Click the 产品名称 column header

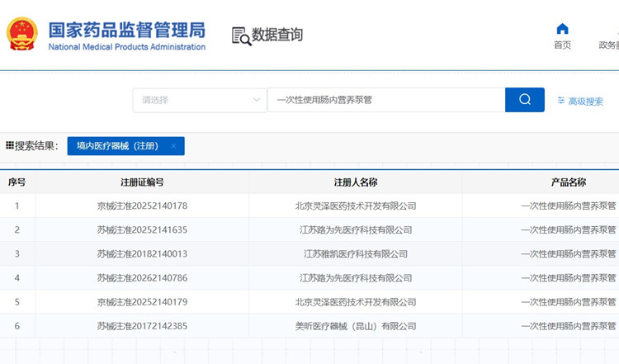(569, 182)
